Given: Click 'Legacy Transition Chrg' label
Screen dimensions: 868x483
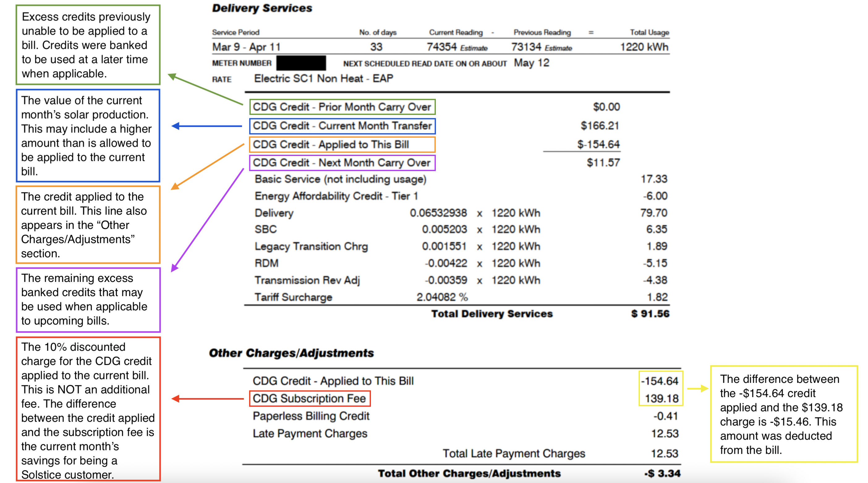Looking at the screenshot, I should [x=311, y=246].
